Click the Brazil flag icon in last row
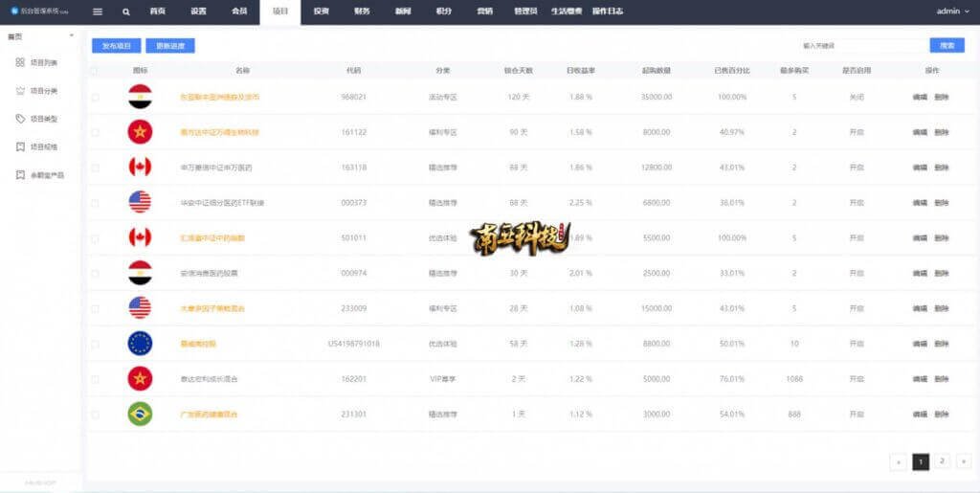This screenshot has height=493, width=980. click(x=140, y=415)
